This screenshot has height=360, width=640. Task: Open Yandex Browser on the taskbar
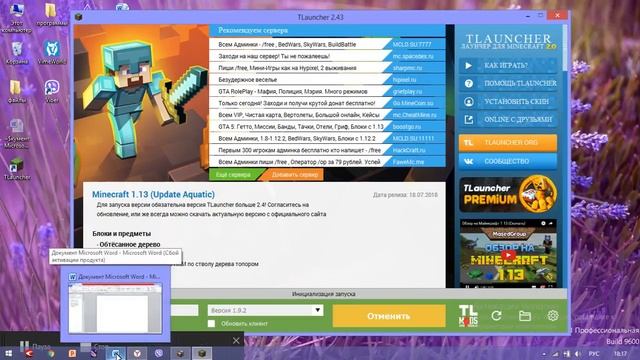137,353
